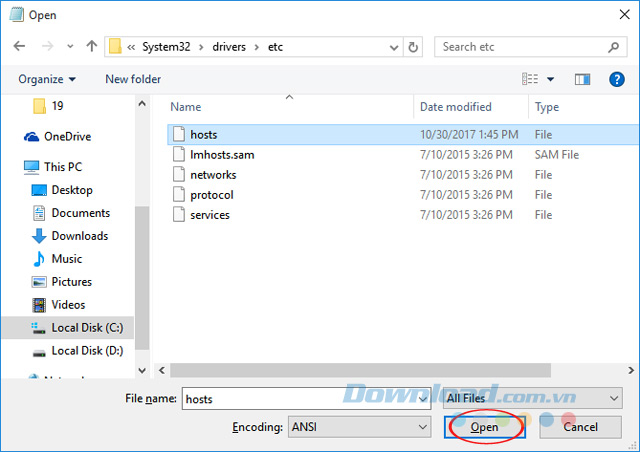Screen dimensions: 640x452
Task: Open Music in the navigation pane
Action: tap(58, 259)
